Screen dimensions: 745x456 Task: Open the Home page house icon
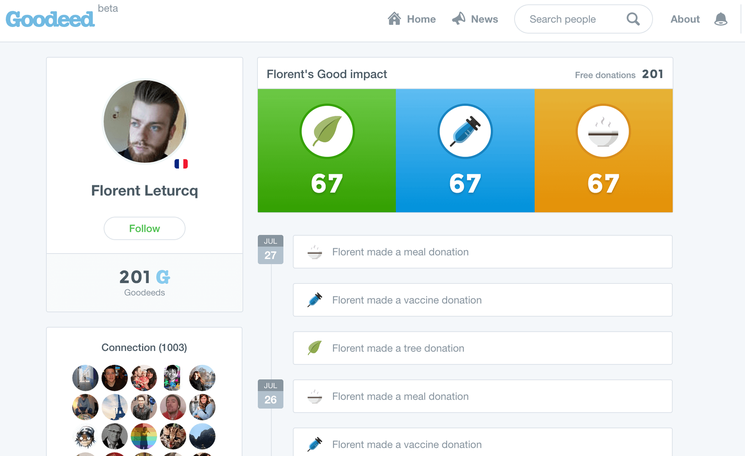(394, 19)
